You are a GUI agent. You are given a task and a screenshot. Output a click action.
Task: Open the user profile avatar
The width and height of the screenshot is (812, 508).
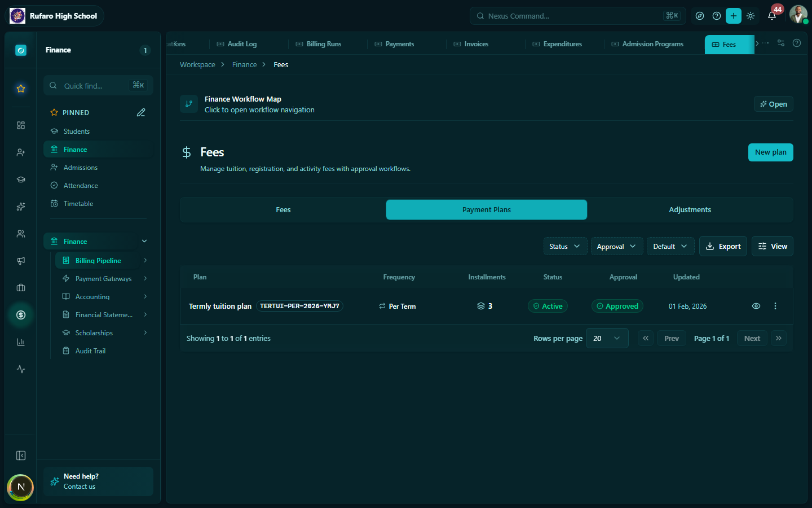[x=798, y=15]
